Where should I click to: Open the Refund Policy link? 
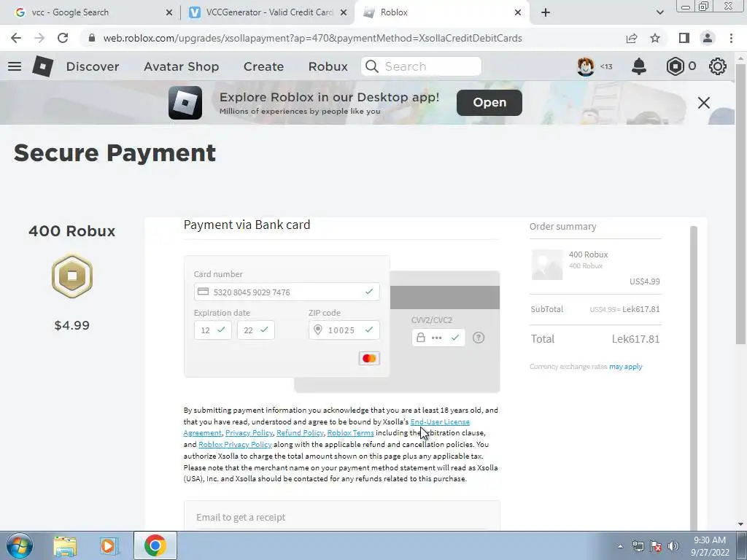pos(300,433)
